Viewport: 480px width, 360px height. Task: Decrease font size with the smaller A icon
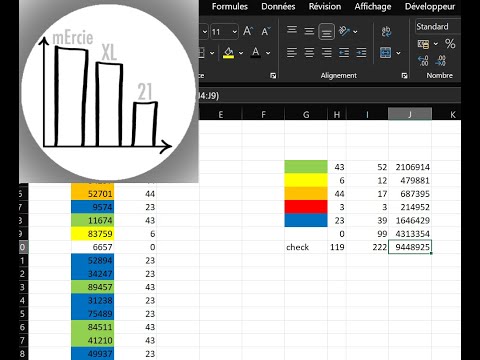(266, 31)
